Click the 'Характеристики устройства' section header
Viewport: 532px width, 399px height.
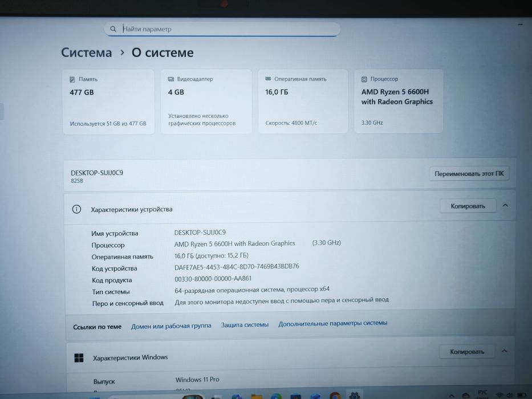pyautogui.click(x=290, y=206)
